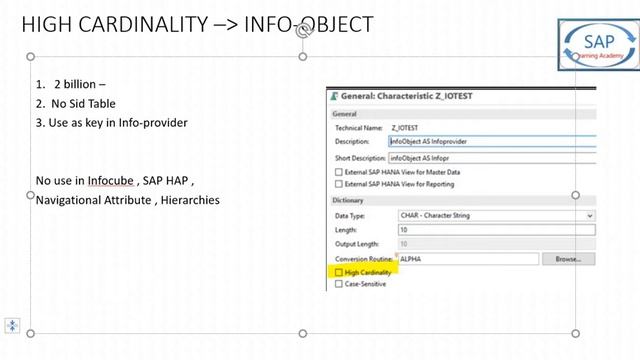Click the characteristic icon beside General title
This screenshot has width=640, height=360.
(x=334, y=96)
